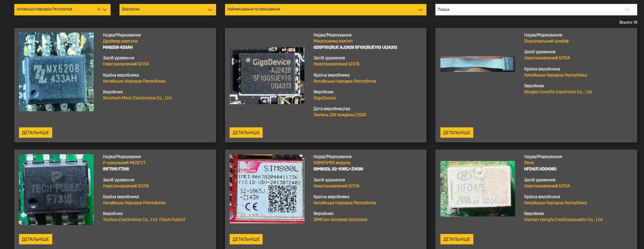644x249 pixels.
Task: Click the search magnifier icon
Action: tap(627, 10)
